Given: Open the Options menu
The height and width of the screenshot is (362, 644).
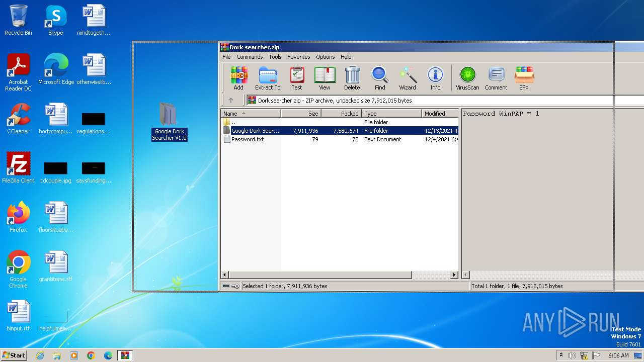Looking at the screenshot, I should point(326,57).
